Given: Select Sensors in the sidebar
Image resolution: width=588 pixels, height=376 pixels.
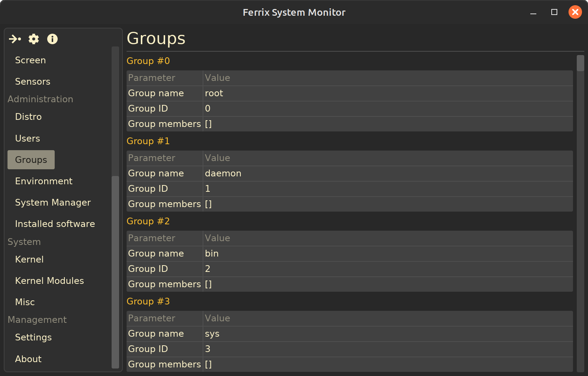Looking at the screenshot, I should pyautogui.click(x=33, y=82).
